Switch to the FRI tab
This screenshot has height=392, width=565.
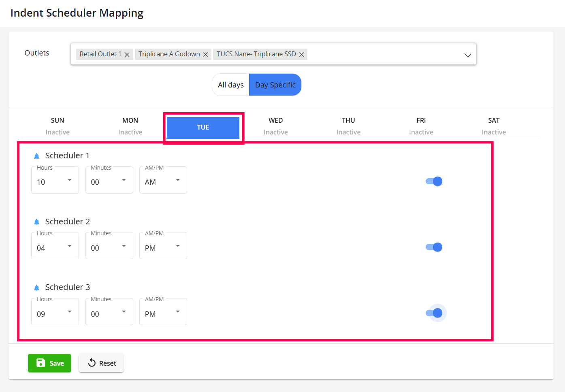click(421, 126)
